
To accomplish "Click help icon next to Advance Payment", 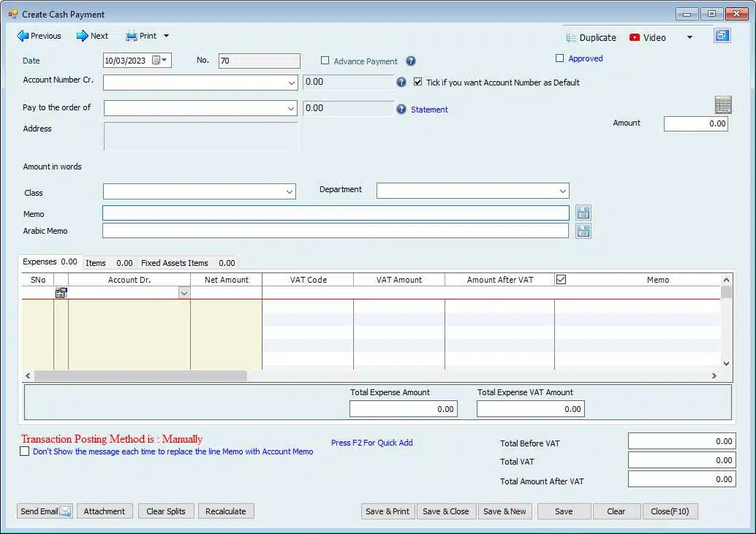I will coord(411,61).
